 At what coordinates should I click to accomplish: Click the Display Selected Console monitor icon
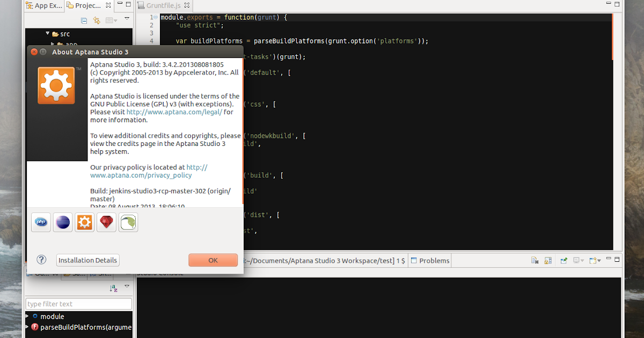(x=577, y=261)
